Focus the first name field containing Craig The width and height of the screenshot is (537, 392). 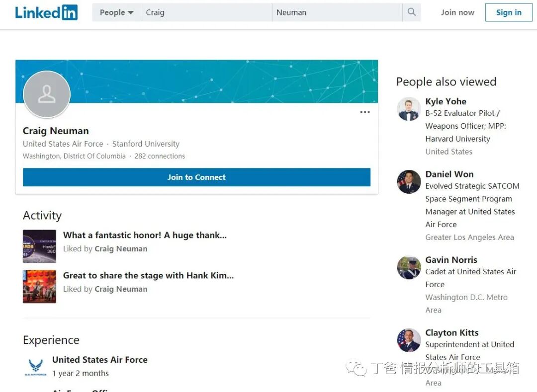[x=207, y=12]
